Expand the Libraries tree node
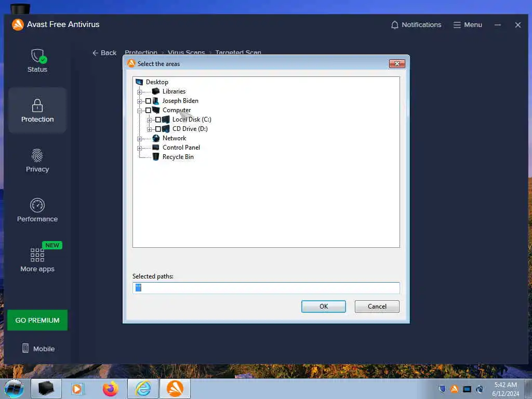Screen dimensions: 532x399 click(139, 92)
